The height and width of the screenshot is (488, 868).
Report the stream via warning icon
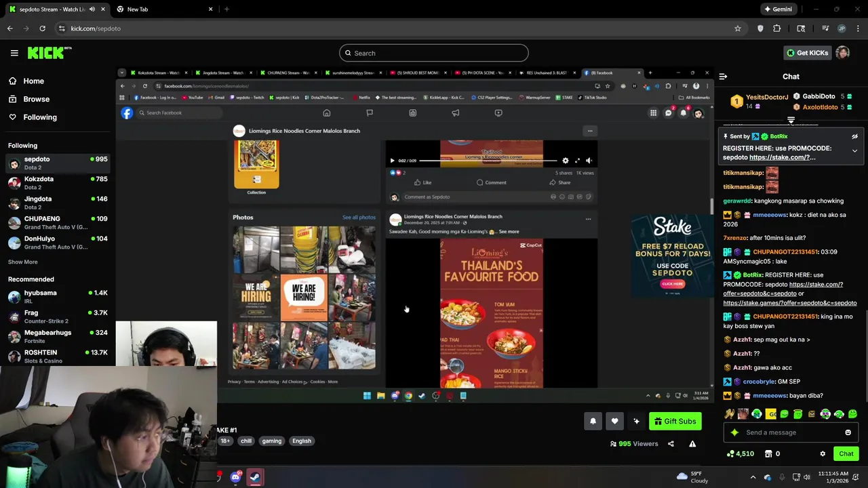(692, 444)
